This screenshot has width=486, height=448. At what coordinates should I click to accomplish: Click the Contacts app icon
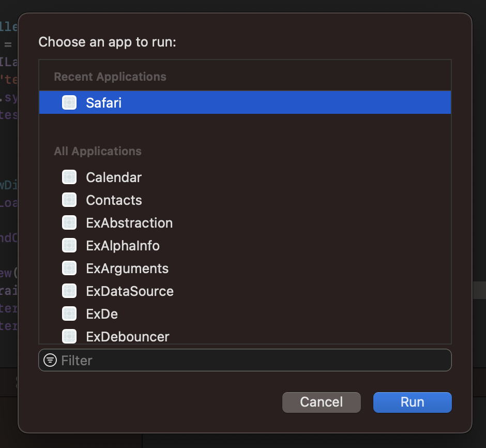click(x=69, y=200)
